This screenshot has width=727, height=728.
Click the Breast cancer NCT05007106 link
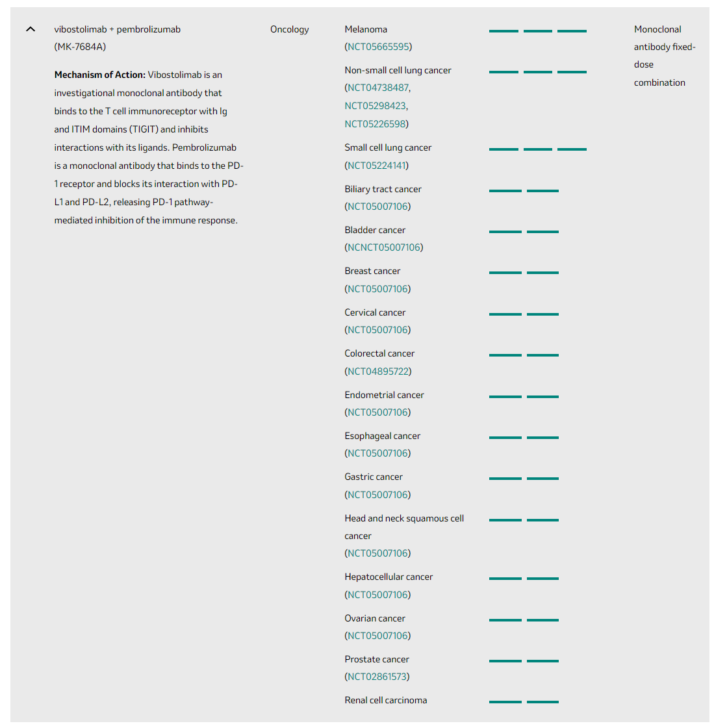coord(377,289)
